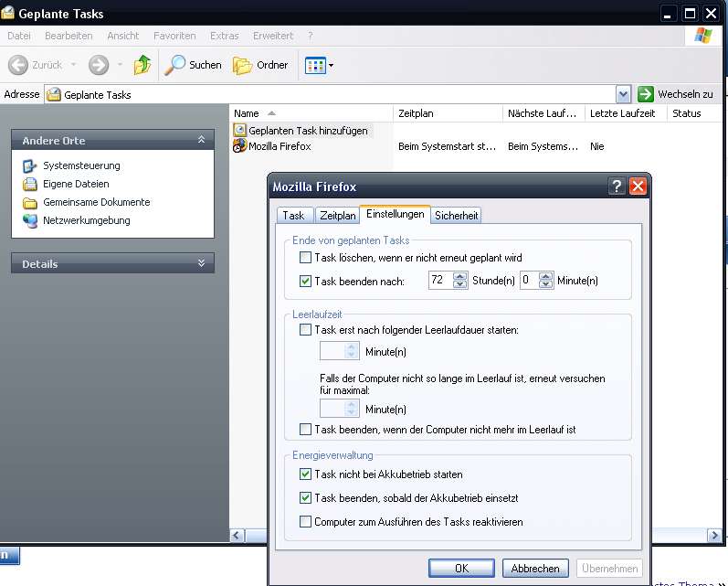Check Task beenden wenn nicht mehr Leerlauf

[x=305, y=430]
